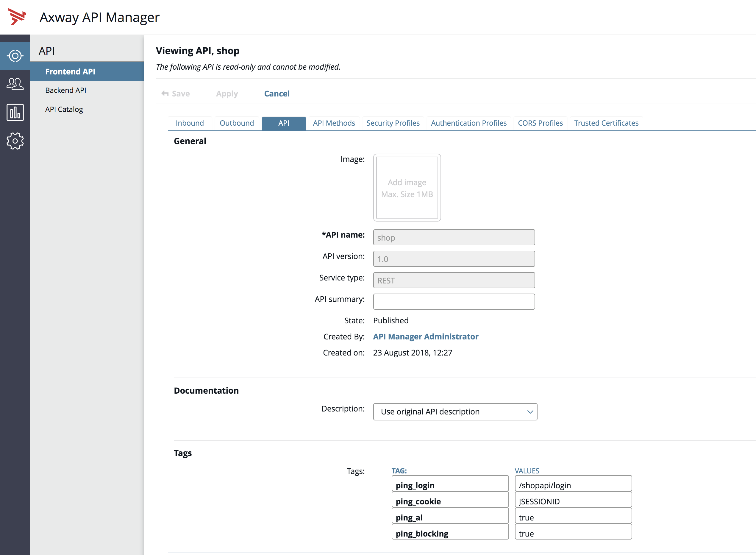
Task: Select the Authentication Profiles tab
Action: 468,123
